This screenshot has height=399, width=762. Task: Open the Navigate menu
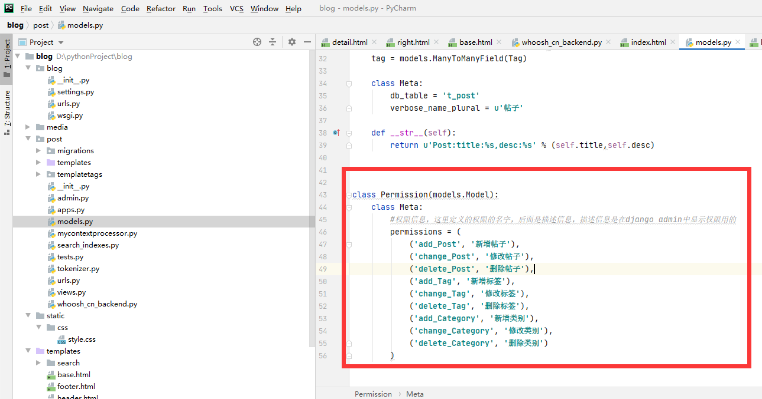98,8
